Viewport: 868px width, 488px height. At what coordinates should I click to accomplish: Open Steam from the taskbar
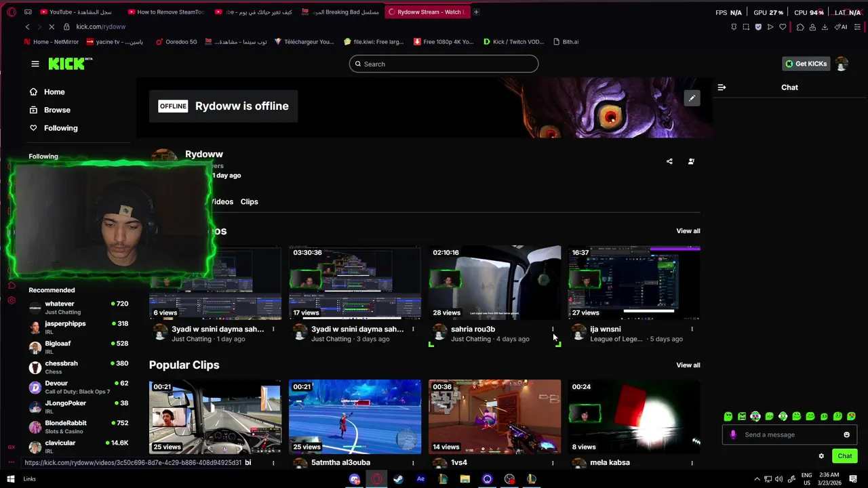pyautogui.click(x=398, y=479)
